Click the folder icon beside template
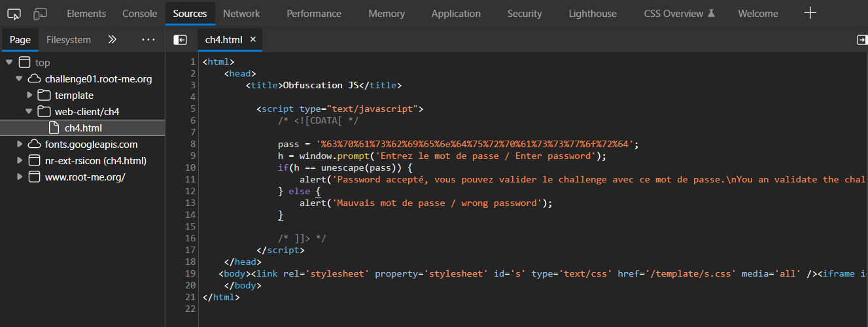 click(44, 95)
